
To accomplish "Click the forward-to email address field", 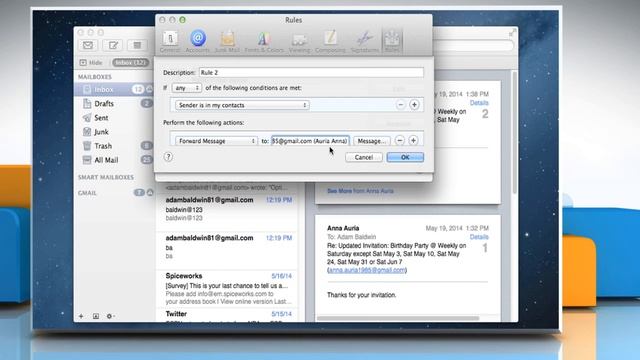I will click(310, 141).
